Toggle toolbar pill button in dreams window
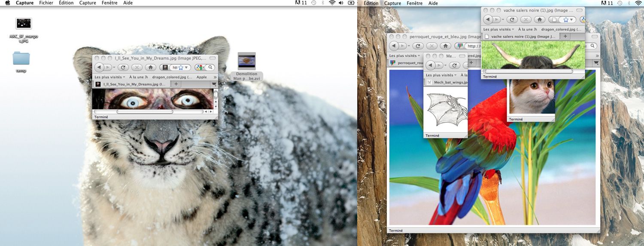Viewport: 644px width, 246px height. (213, 58)
